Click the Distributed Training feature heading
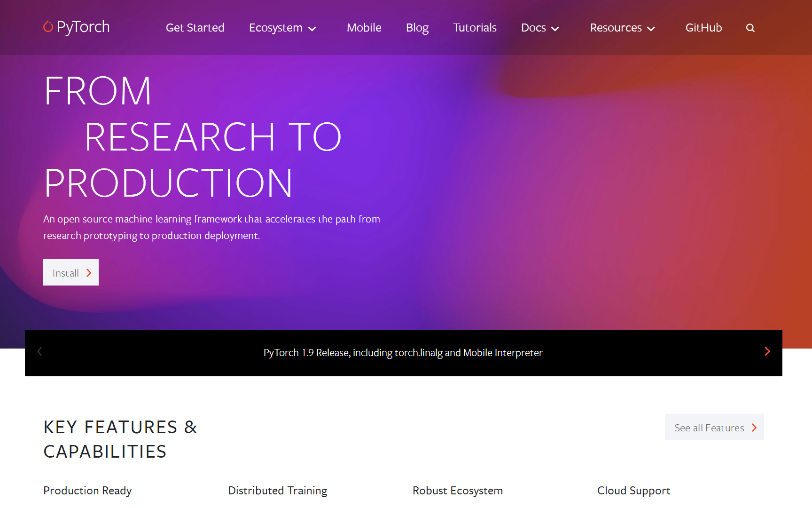Viewport: 812px width, 508px height. tap(278, 491)
